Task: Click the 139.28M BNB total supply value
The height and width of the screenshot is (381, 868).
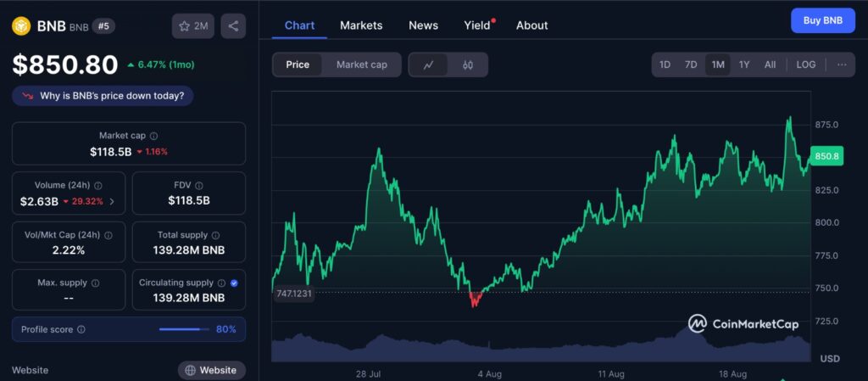Action: (189, 251)
